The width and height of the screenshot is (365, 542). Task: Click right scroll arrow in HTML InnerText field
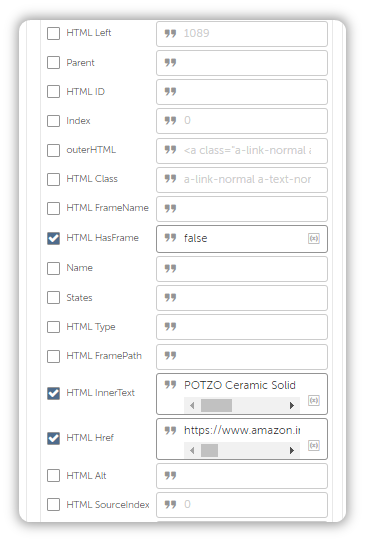click(x=292, y=405)
